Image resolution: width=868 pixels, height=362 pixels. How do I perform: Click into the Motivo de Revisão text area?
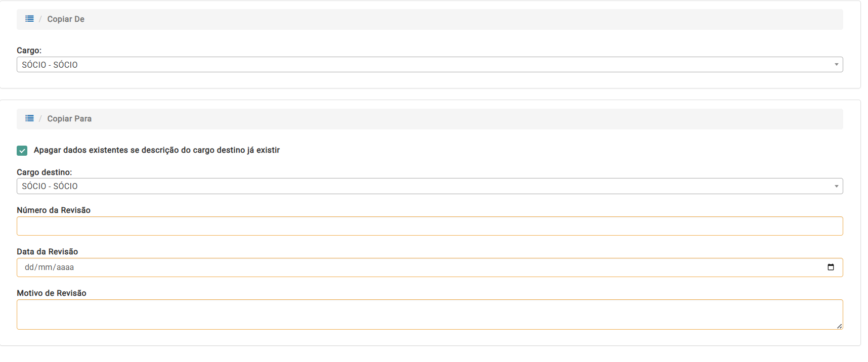click(429, 314)
